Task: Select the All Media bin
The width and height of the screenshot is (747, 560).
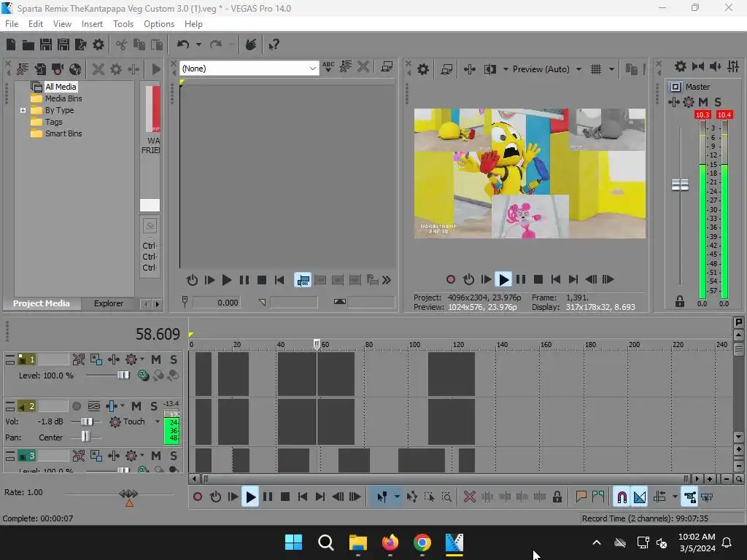Action: coord(61,87)
